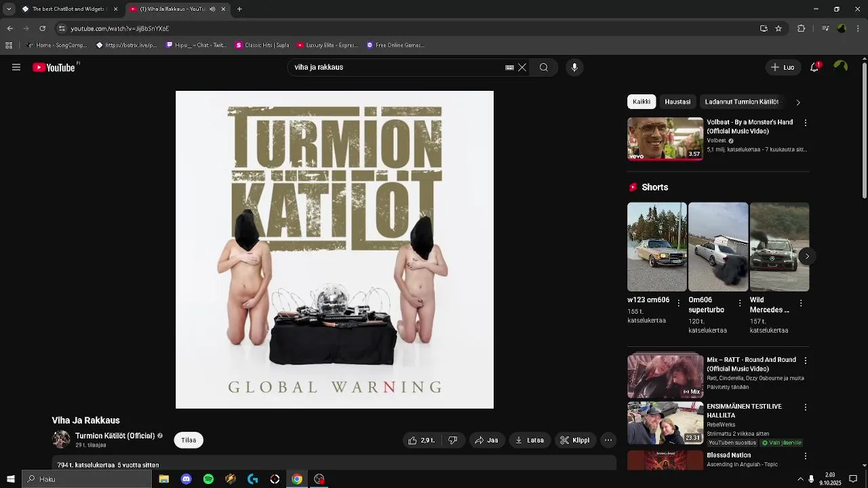
Task: Open Chrome tab search dropdown
Action: click(x=9, y=9)
